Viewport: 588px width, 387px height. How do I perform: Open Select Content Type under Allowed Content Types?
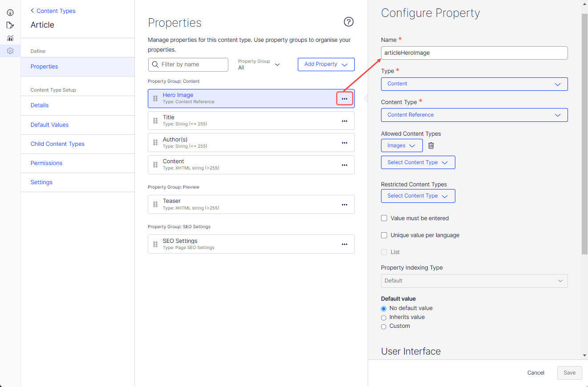pyautogui.click(x=418, y=162)
